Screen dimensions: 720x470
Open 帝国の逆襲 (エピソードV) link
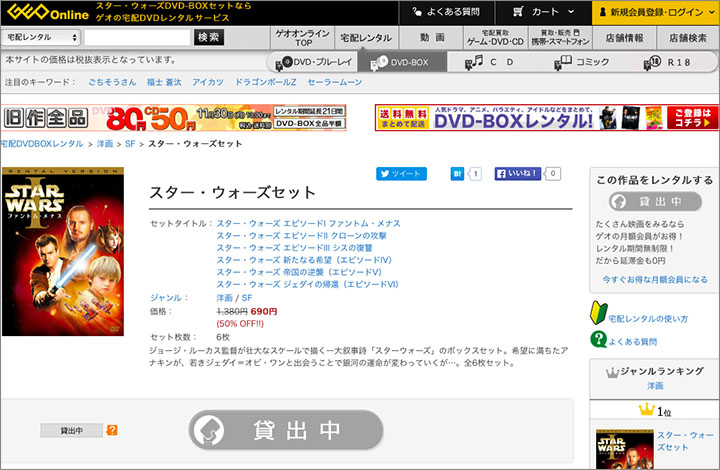coord(299,272)
